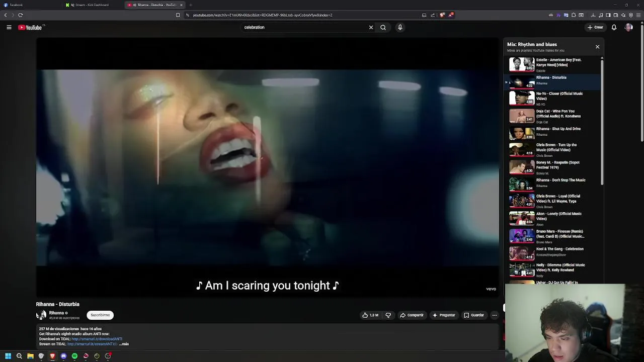Like the video with thumbs up
Screen dimensions: 644x362
click(370, 315)
